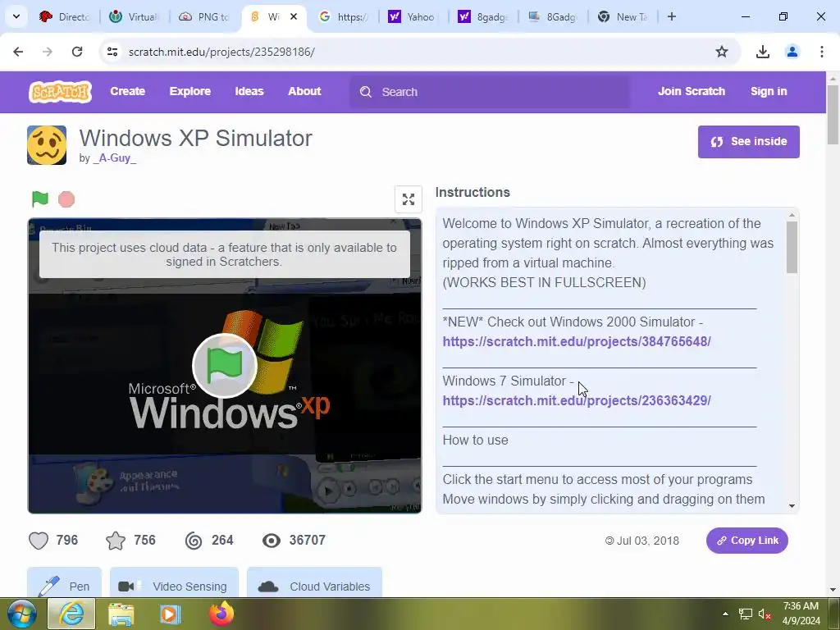Stop project with red stop button
The height and width of the screenshot is (630, 840).
[x=66, y=199]
